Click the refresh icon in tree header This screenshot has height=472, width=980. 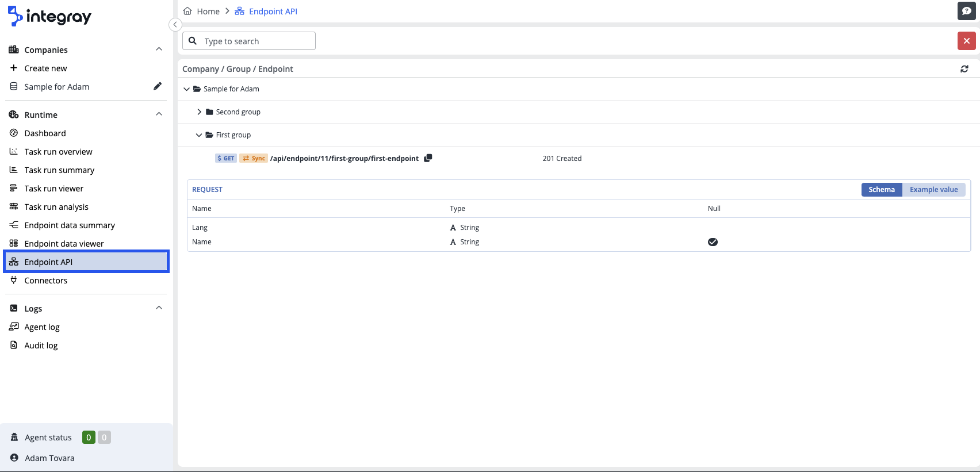(964, 69)
